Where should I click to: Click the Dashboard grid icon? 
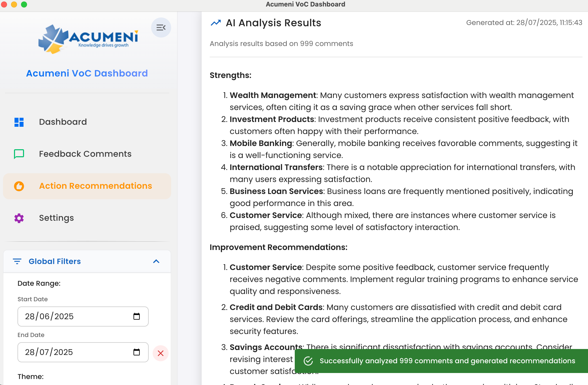click(x=19, y=122)
